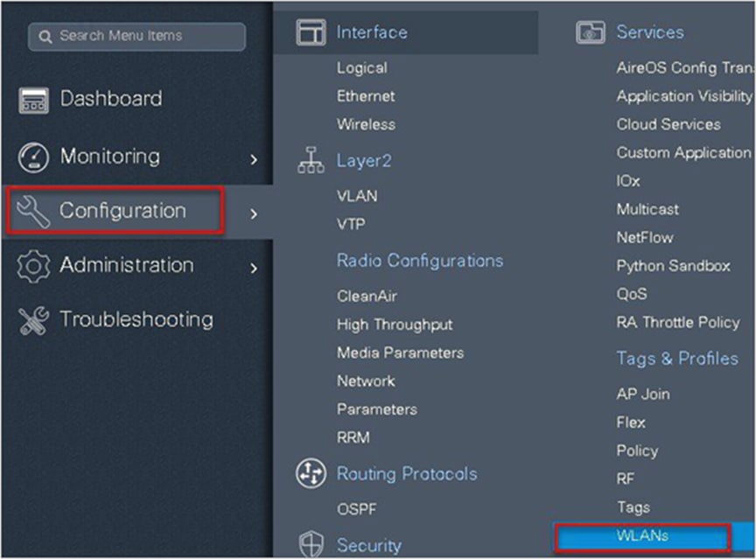Click the Security shield icon
Image resolution: width=756 pixels, height=559 pixels.
(311, 544)
